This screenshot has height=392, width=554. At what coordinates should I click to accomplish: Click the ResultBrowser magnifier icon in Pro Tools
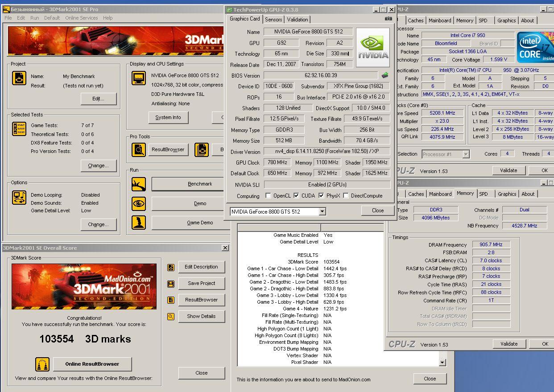(x=139, y=150)
